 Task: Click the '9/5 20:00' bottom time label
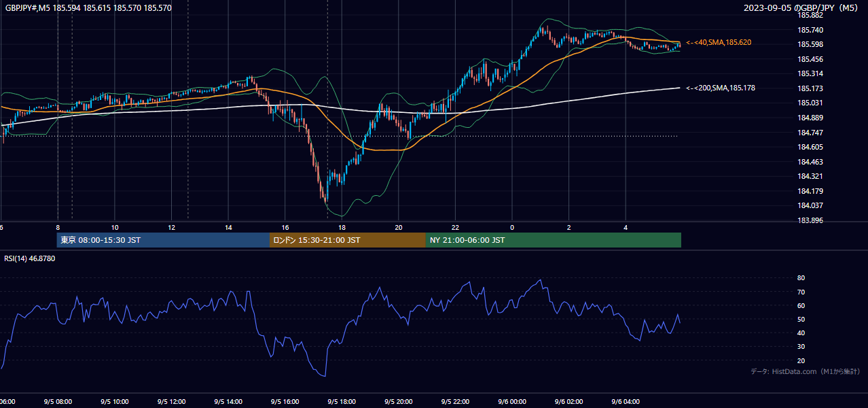tap(399, 402)
